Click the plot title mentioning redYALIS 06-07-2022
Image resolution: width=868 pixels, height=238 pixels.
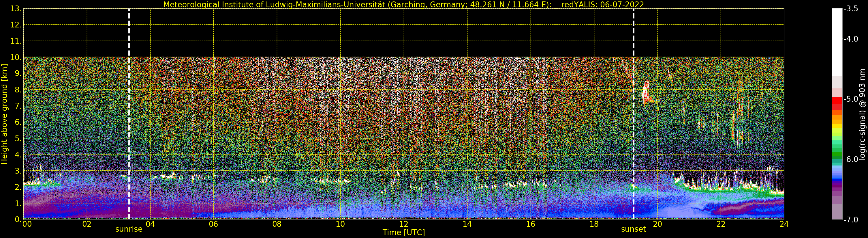[x=404, y=4]
